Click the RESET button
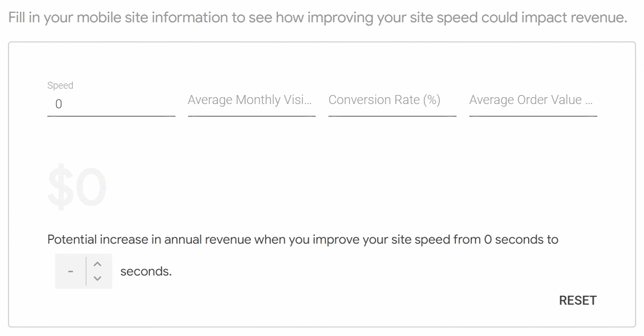644x336 pixels. point(578,300)
